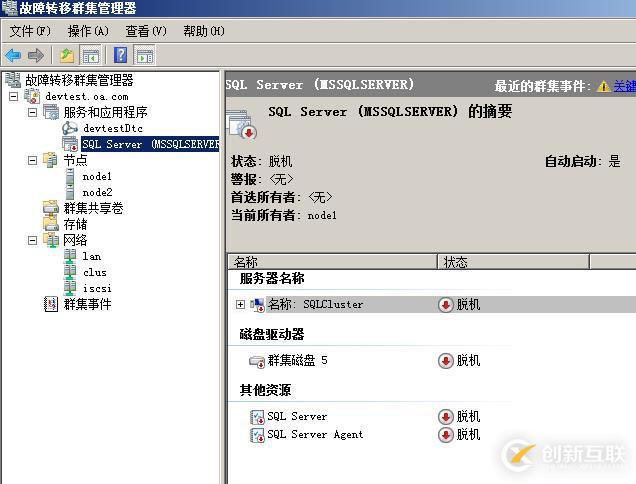Viewport: 636px width, 484px height.
Task: Click the clus network icon
Action: pyautogui.click(x=70, y=272)
